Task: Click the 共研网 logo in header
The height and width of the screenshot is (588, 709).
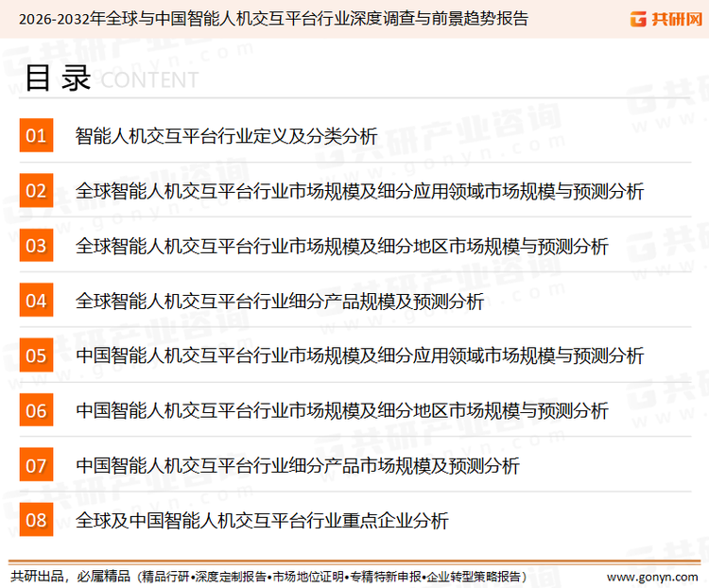Action: click(666, 19)
